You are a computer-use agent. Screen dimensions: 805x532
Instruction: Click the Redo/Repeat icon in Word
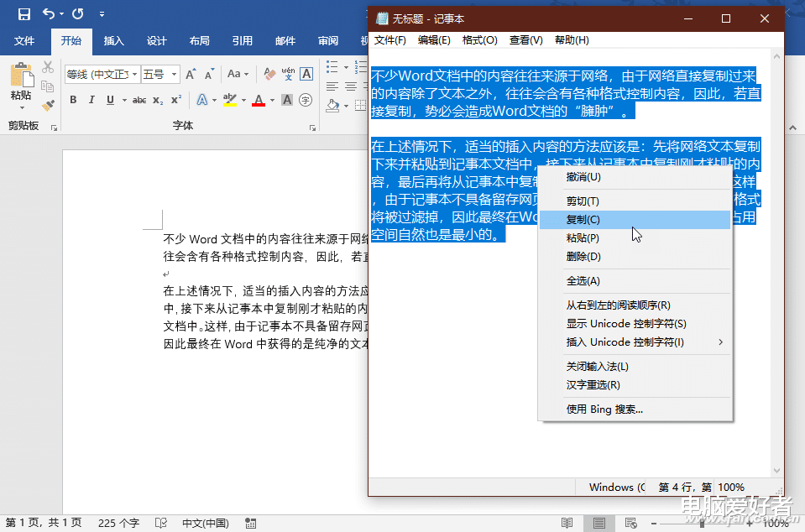77,14
